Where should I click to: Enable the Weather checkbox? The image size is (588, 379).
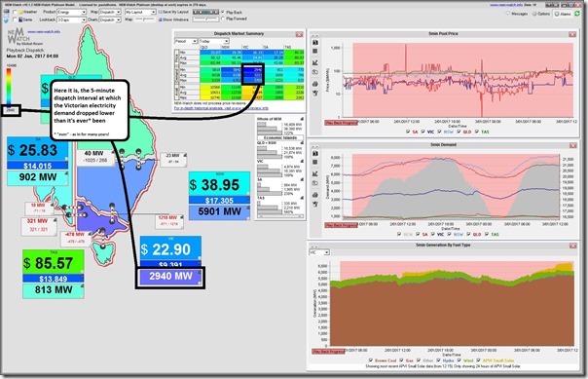(x=15, y=12)
